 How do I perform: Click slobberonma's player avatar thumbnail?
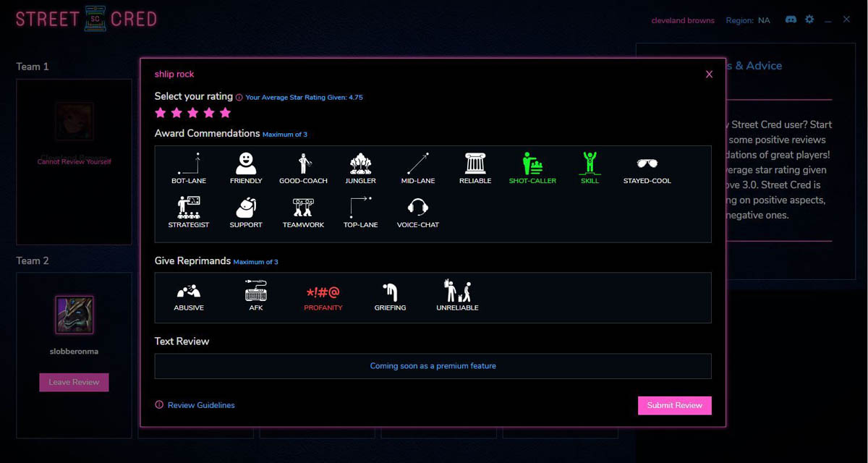75,315
